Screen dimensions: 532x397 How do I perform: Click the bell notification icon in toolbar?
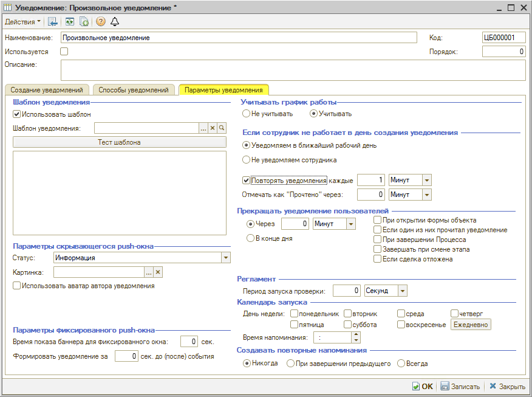(114, 22)
